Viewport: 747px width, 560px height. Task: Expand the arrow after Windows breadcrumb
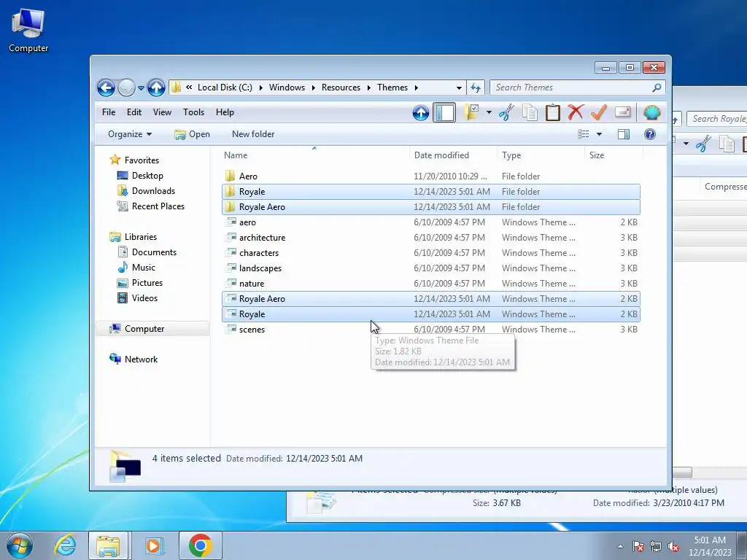314,87
